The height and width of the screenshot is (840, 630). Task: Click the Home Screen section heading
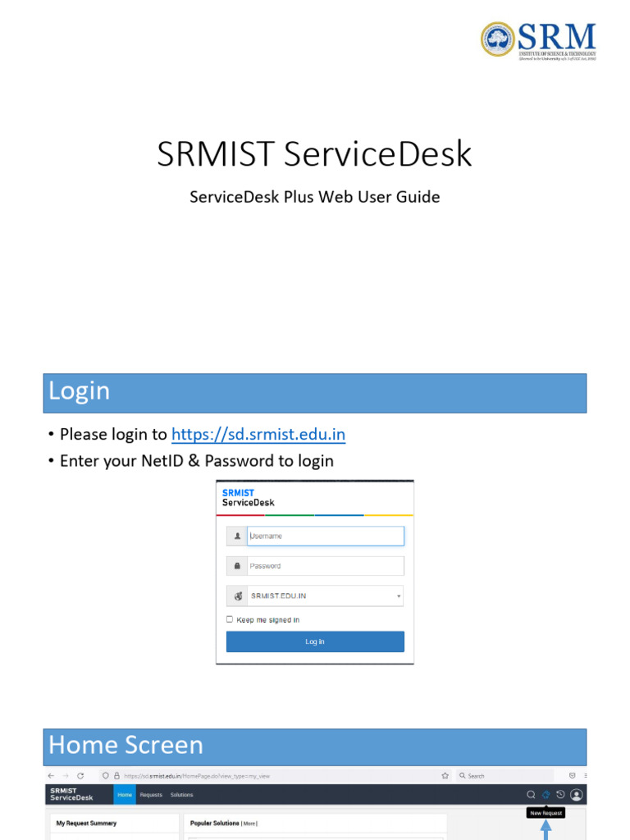[126, 745]
